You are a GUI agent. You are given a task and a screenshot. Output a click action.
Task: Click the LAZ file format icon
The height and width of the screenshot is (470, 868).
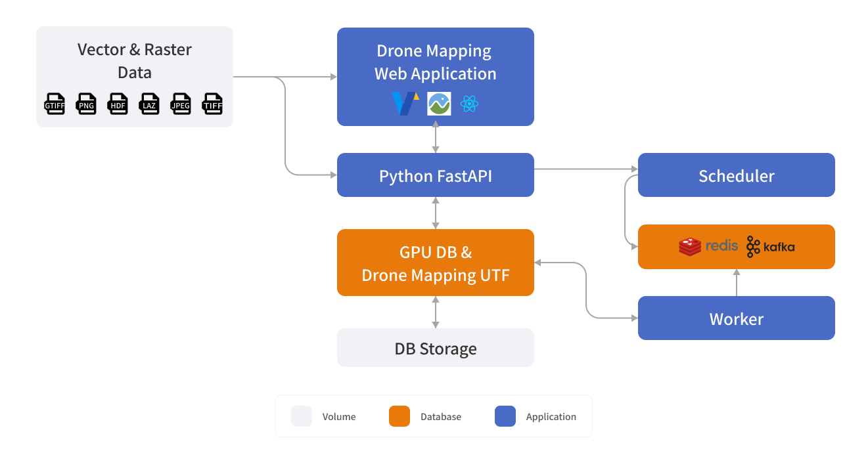click(x=149, y=104)
